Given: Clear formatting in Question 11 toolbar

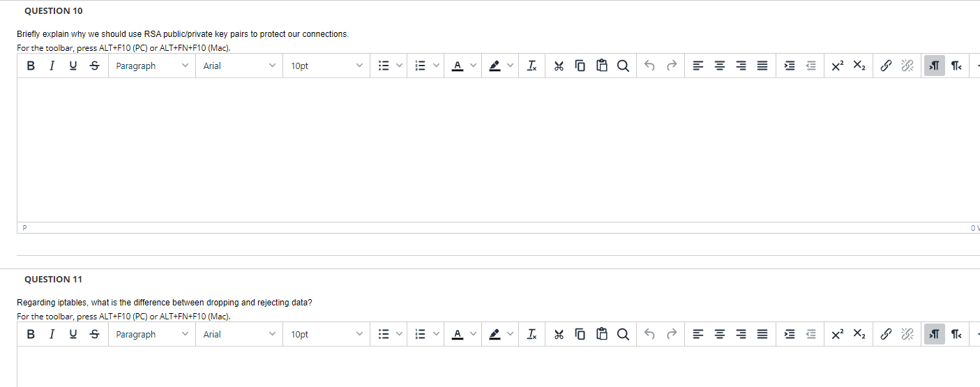Looking at the screenshot, I should point(532,334).
